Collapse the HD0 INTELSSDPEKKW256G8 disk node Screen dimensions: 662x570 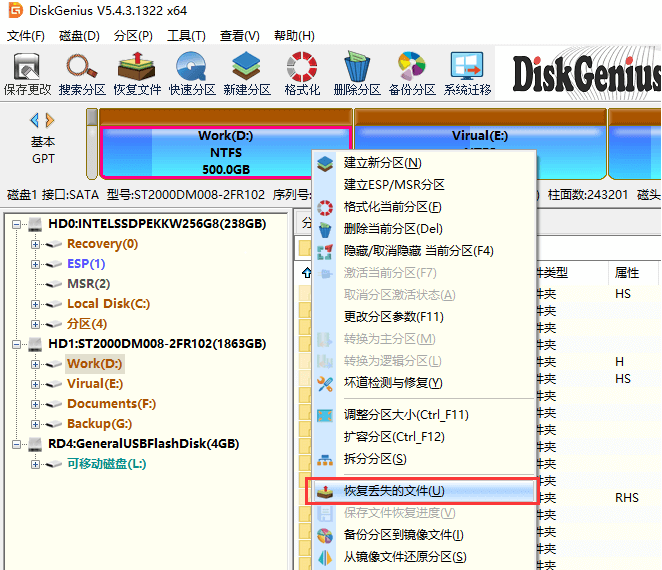coord(16,224)
